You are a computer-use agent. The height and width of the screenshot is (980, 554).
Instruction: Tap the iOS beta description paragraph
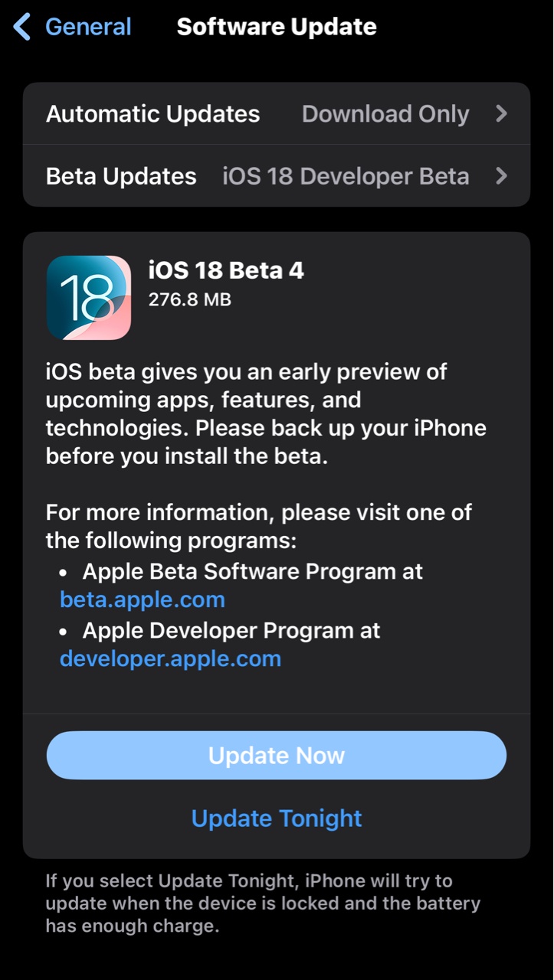(266, 413)
